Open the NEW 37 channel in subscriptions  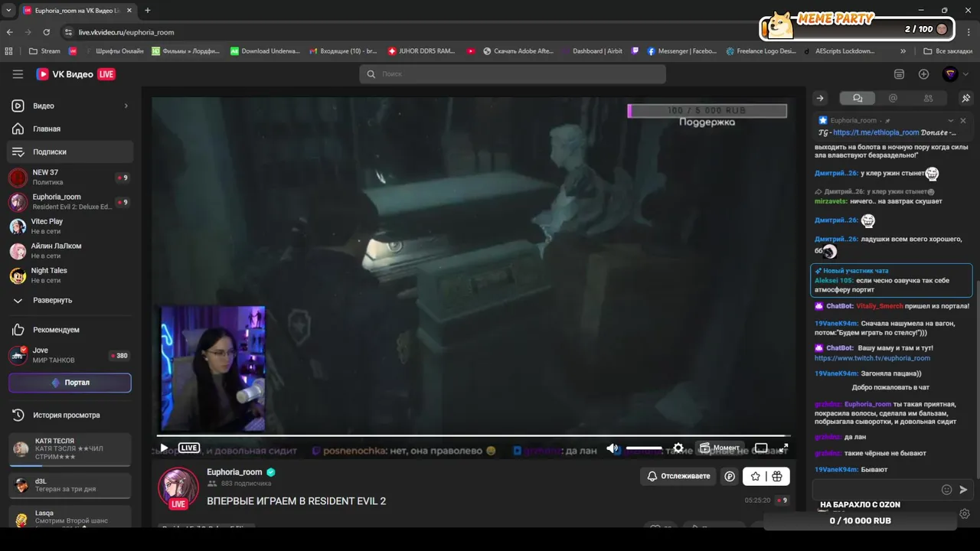70,178
